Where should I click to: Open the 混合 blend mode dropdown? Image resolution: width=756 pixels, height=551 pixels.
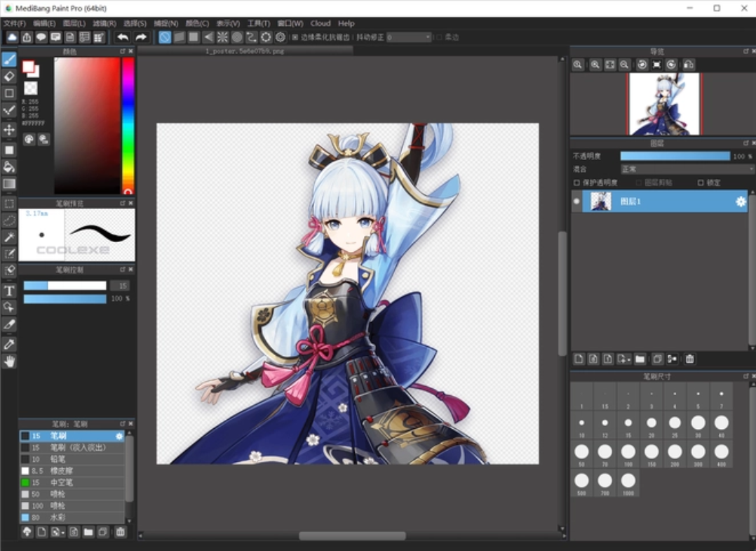[x=686, y=169]
